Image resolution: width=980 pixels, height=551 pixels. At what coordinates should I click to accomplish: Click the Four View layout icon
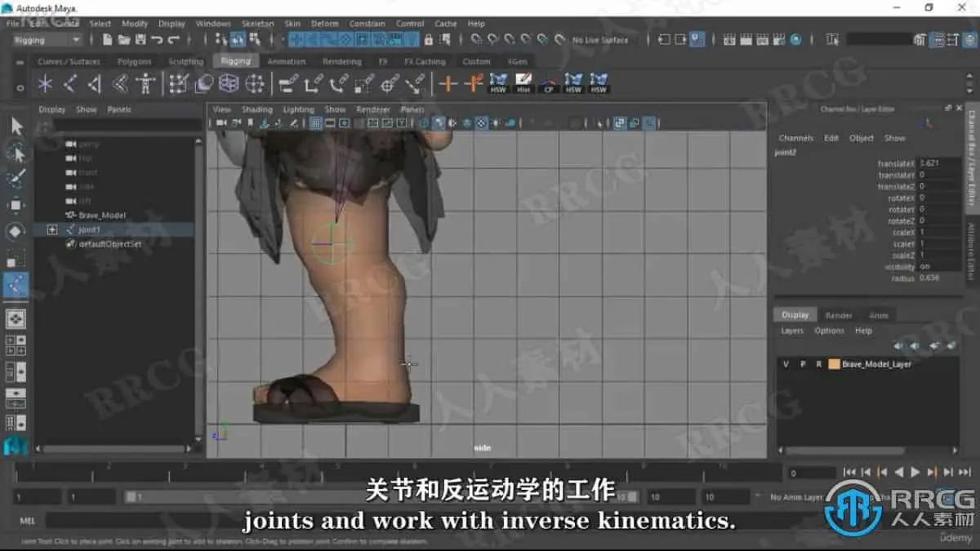[x=16, y=344]
